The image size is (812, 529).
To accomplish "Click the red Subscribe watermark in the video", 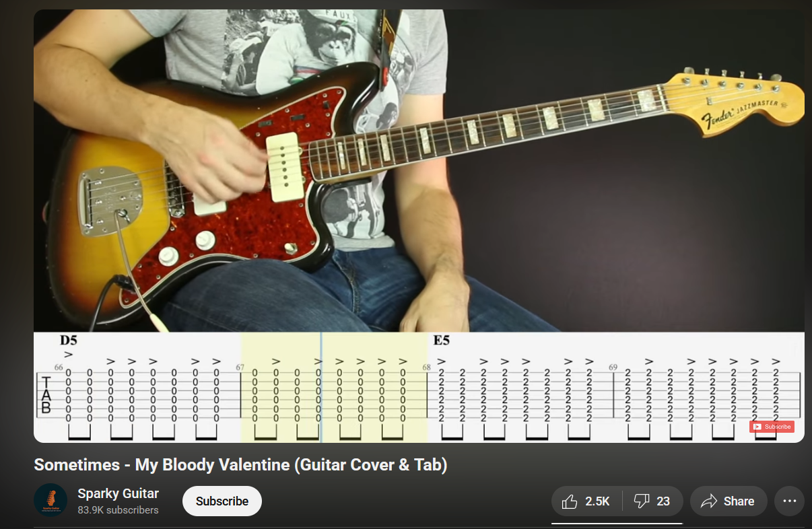I will [772, 427].
